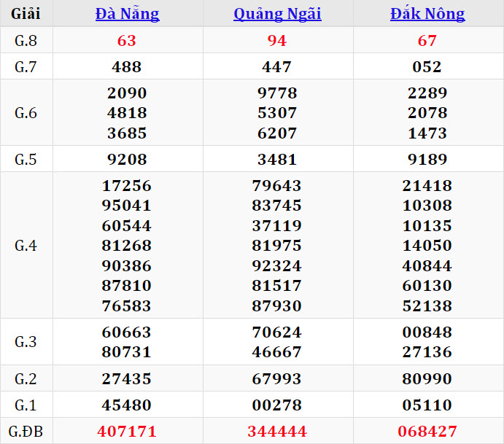Image resolution: width=504 pixels, height=444 pixels.
Task: Click special prize number 344444
Action: point(277,432)
